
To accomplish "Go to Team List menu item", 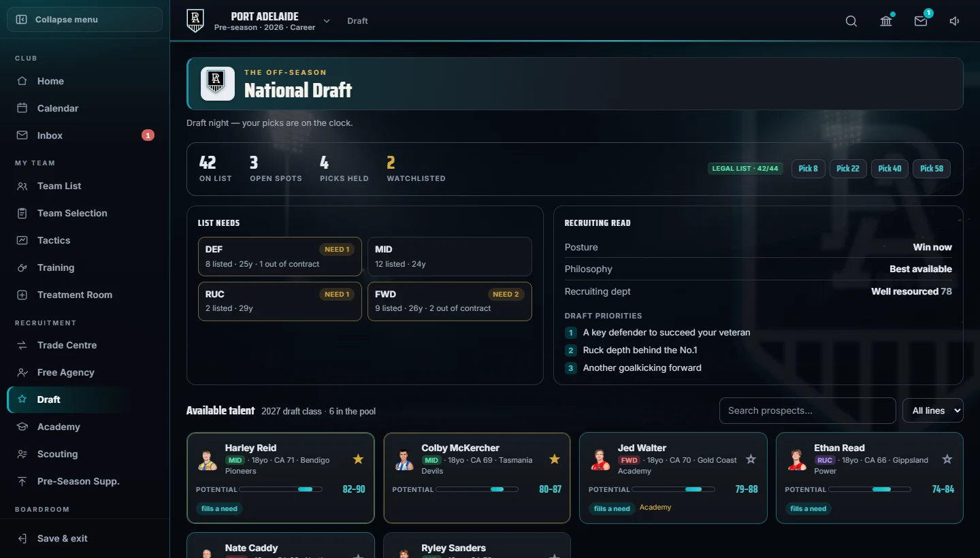I will tap(84, 186).
